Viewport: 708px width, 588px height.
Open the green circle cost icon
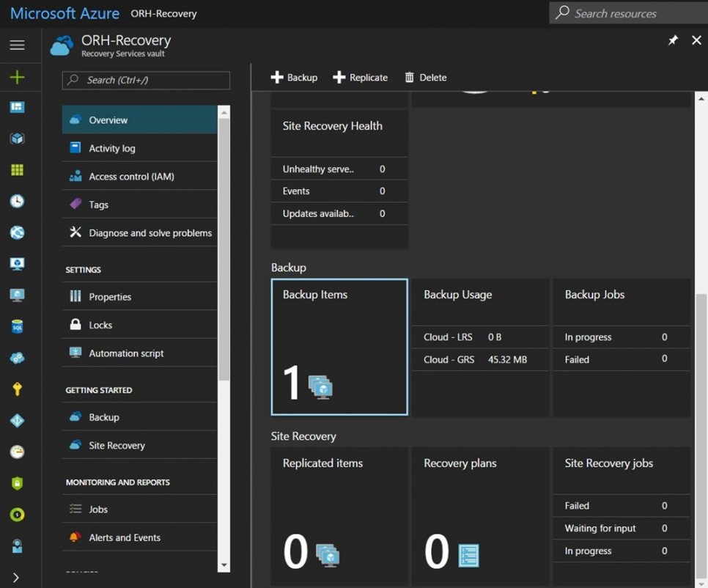[17, 515]
